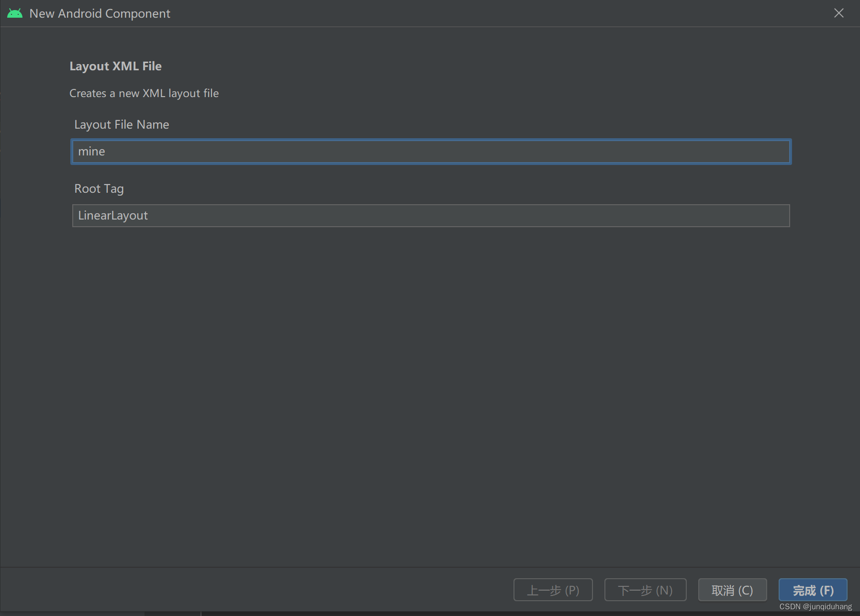Click the 下一步 (N) next button
Image resolution: width=860 pixels, height=616 pixels.
(x=645, y=590)
